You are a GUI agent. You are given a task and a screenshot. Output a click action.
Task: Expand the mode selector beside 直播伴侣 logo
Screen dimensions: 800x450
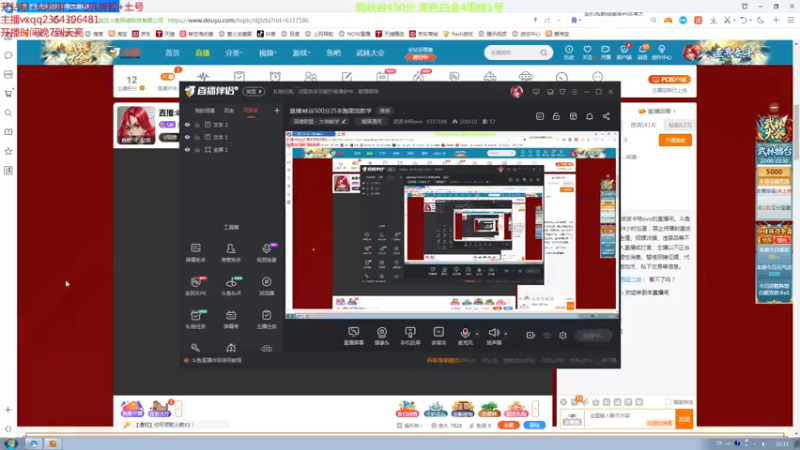click(254, 91)
